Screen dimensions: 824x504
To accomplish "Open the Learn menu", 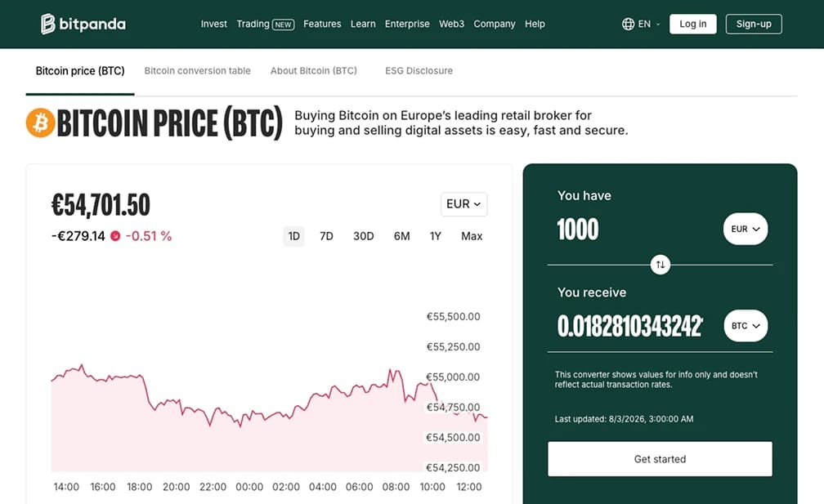I will coord(363,24).
